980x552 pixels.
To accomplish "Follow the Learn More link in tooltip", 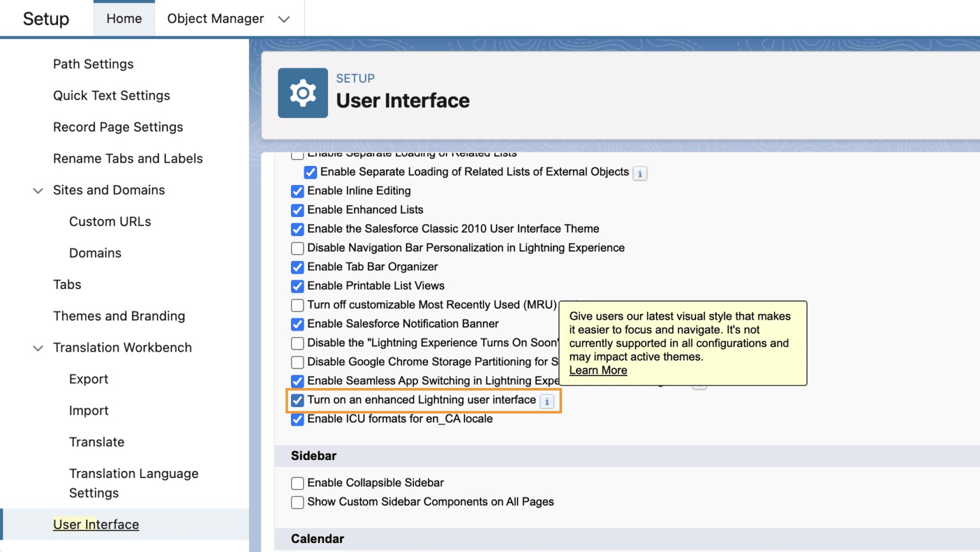I will pos(598,370).
